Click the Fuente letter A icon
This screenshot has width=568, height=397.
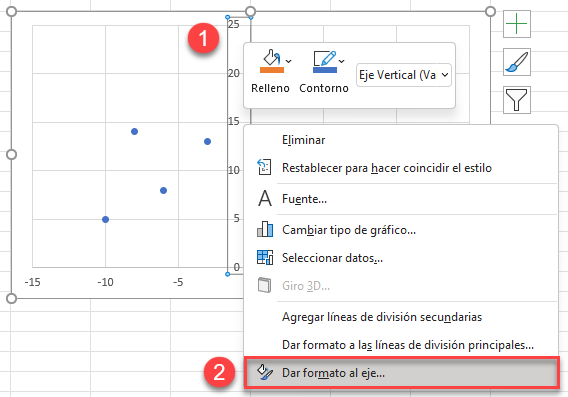(x=265, y=198)
